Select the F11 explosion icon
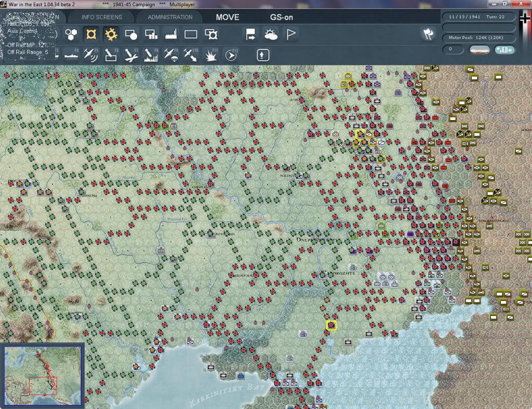Image resolution: width=532 pixels, height=409 pixels. [211, 55]
